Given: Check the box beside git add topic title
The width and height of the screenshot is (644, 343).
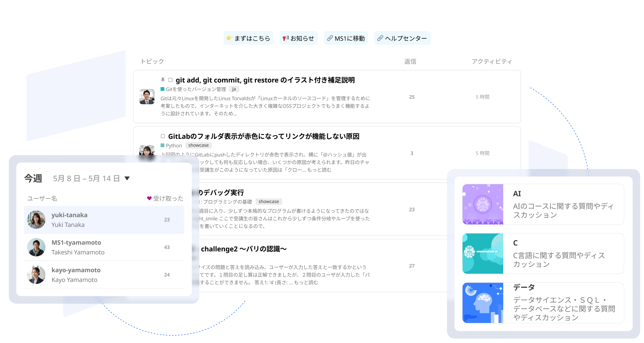Looking at the screenshot, I should (170, 80).
